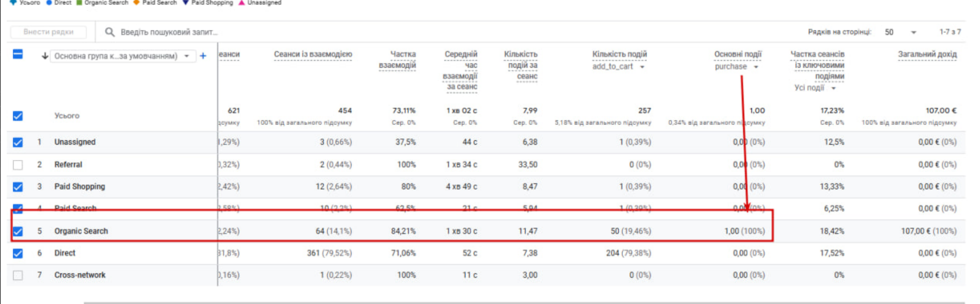
Task: Open the Усі події dropdown
Action: (815, 88)
